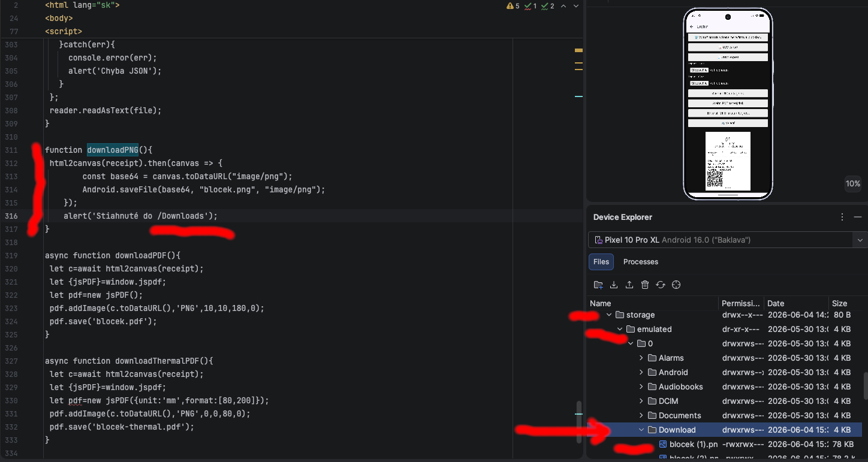The image size is (868, 462).
Task: Click the sticky <html lang="sk"> line
Action: coord(82,5)
